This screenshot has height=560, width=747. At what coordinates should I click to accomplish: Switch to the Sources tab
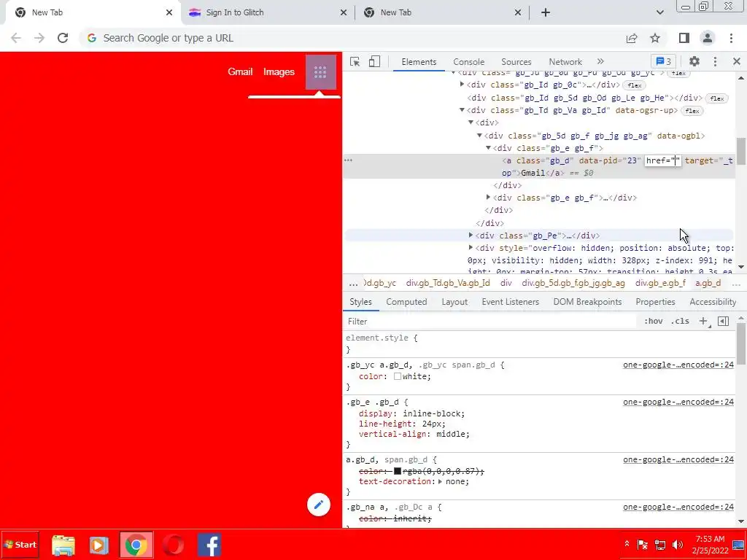click(x=516, y=62)
